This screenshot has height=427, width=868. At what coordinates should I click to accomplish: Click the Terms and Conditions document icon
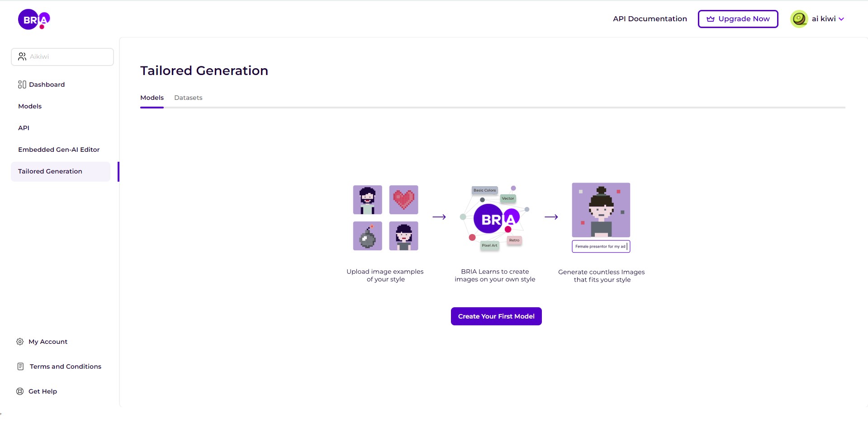[20, 366]
